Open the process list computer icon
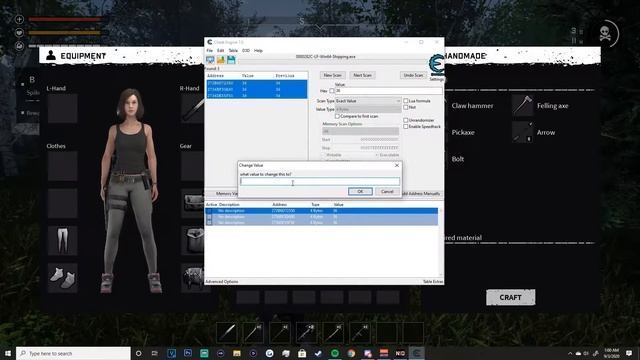The image size is (640, 360). click(x=210, y=60)
